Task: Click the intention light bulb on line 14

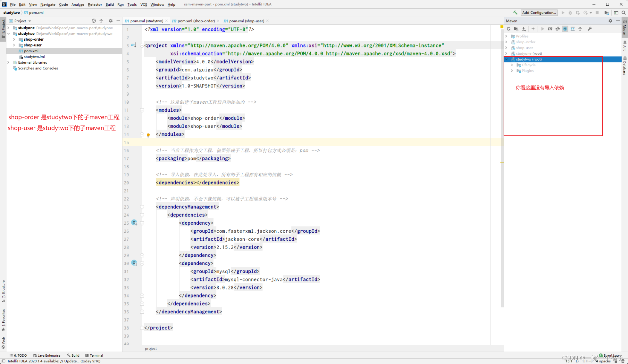Action: pyautogui.click(x=148, y=135)
